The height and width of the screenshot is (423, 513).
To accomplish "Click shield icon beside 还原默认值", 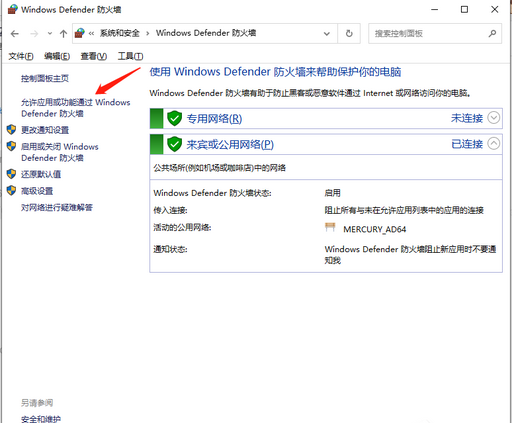I will [x=12, y=174].
